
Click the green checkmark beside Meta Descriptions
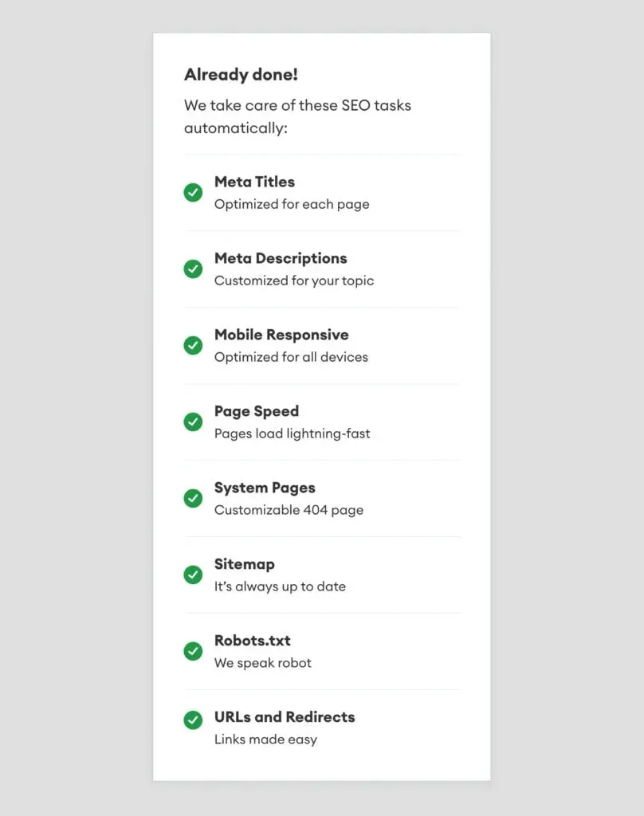(193, 269)
